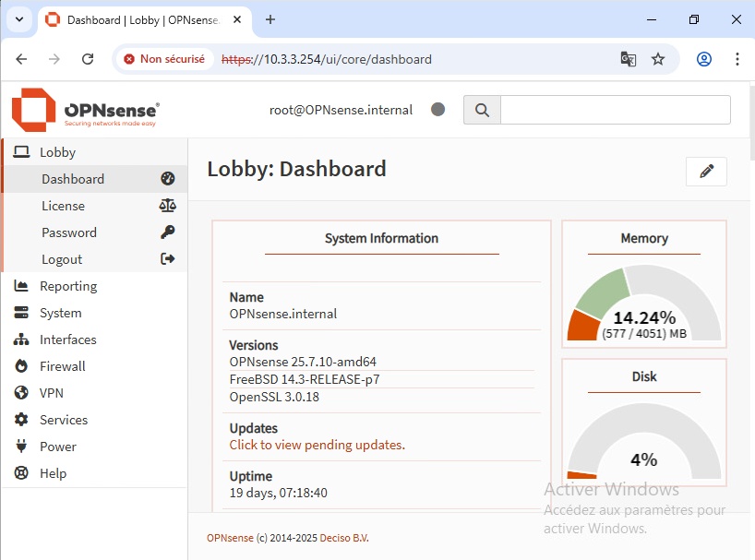The height and width of the screenshot is (560, 755).
Task: Click the Memory usage gauge
Action: point(644,304)
